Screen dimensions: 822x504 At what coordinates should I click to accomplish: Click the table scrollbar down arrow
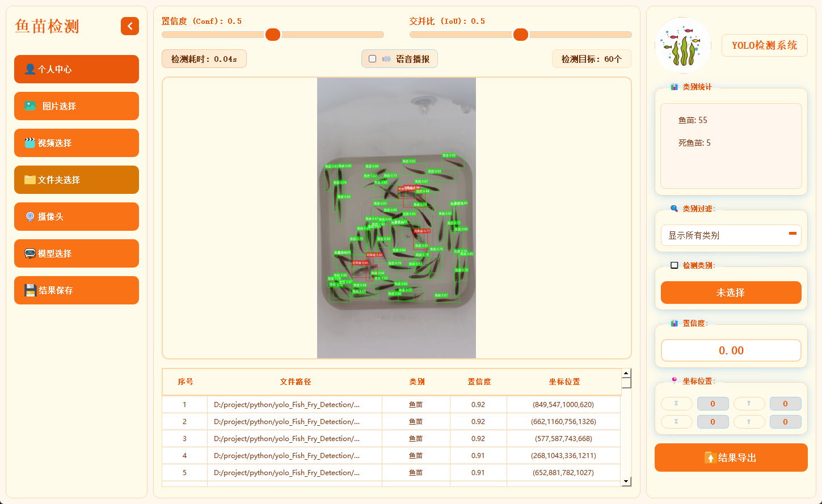pyautogui.click(x=626, y=481)
